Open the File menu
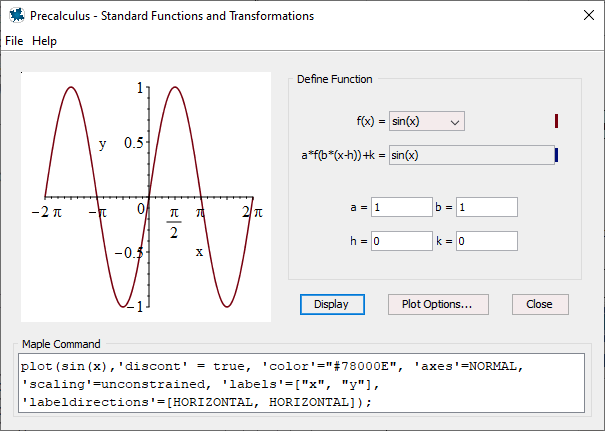605x431 pixels. [x=14, y=41]
